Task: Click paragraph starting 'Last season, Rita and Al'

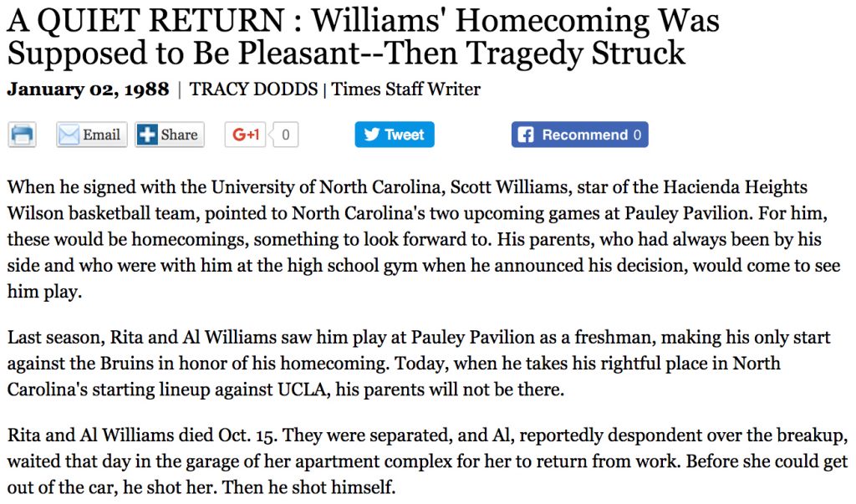Action: pyautogui.click(x=419, y=363)
